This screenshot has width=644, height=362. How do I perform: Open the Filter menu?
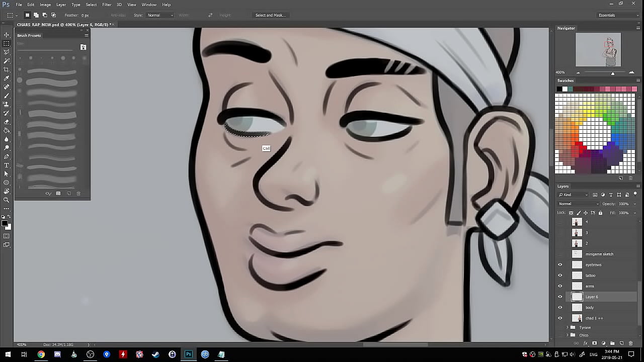tap(107, 5)
